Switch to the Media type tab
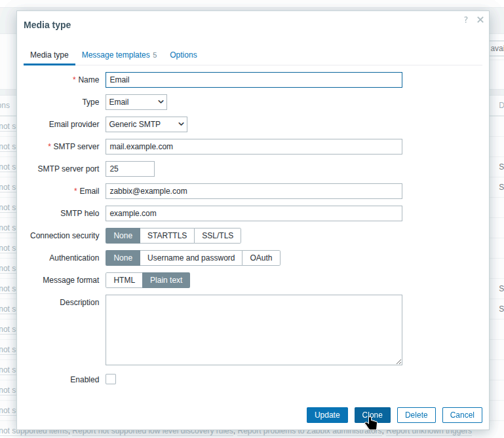The height and width of the screenshot is (438, 504). [49, 55]
